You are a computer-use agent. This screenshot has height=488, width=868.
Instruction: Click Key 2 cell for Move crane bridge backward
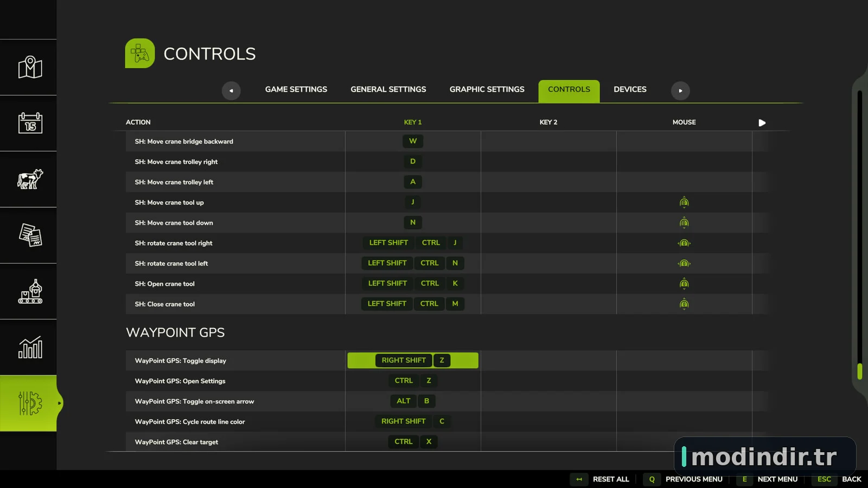click(548, 141)
